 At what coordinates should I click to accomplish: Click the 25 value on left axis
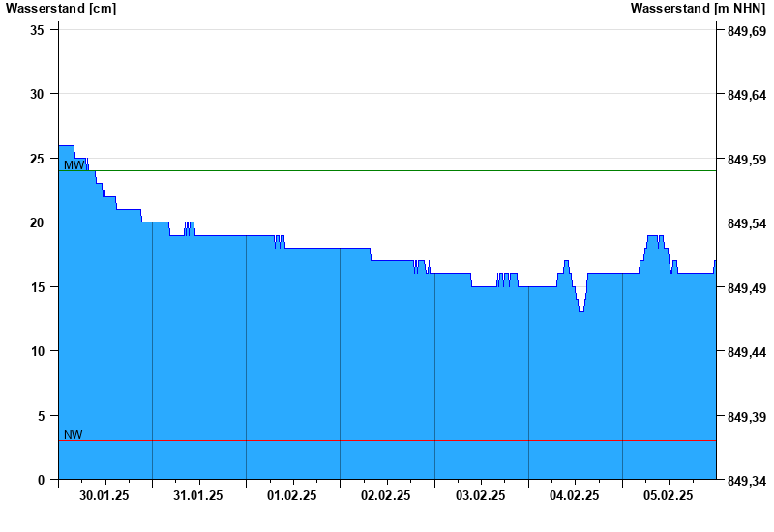coord(37,159)
